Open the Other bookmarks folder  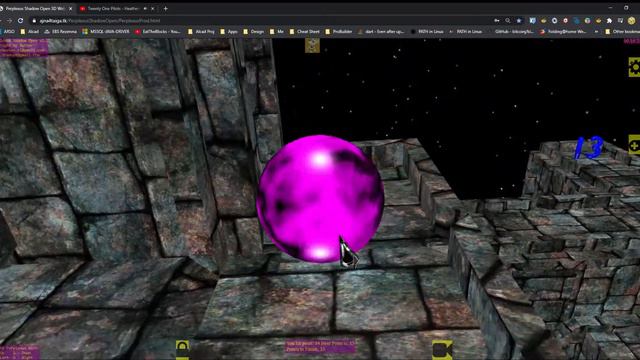pyautogui.click(x=622, y=31)
